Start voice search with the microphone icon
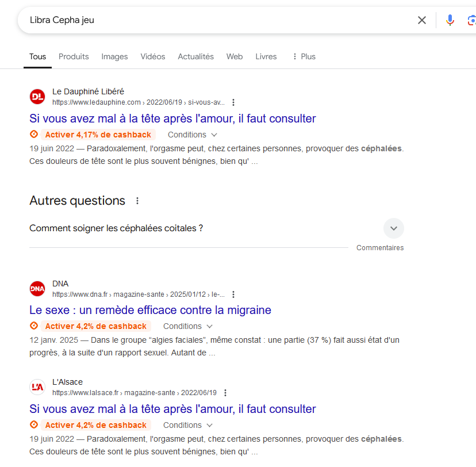Image resolution: width=476 pixels, height=467 pixels. point(450,20)
